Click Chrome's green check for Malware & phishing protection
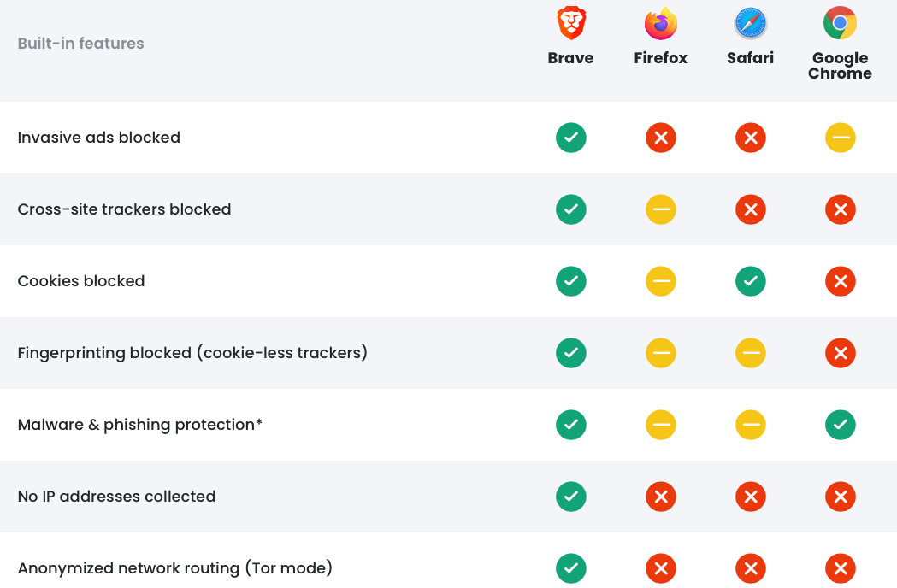 click(841, 425)
